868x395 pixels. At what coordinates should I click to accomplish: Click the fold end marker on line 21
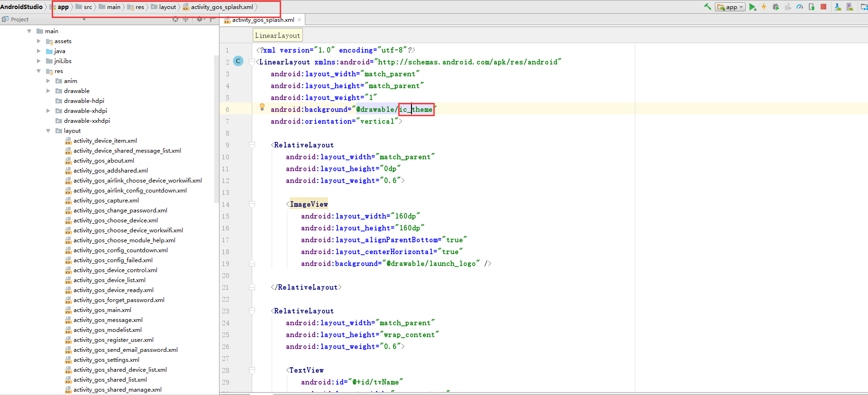pyautogui.click(x=252, y=287)
